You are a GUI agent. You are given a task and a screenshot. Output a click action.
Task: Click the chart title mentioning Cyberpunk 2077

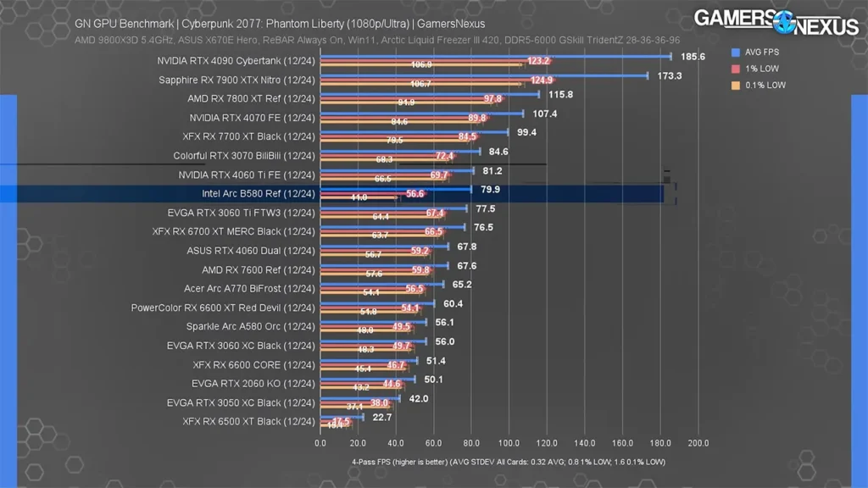coord(280,24)
